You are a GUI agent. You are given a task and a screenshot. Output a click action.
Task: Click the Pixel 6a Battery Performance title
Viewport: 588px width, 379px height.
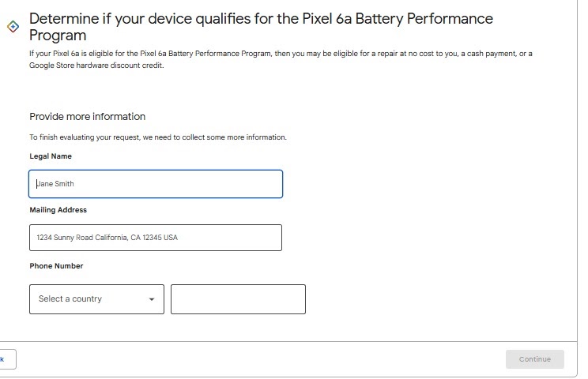[261, 18]
